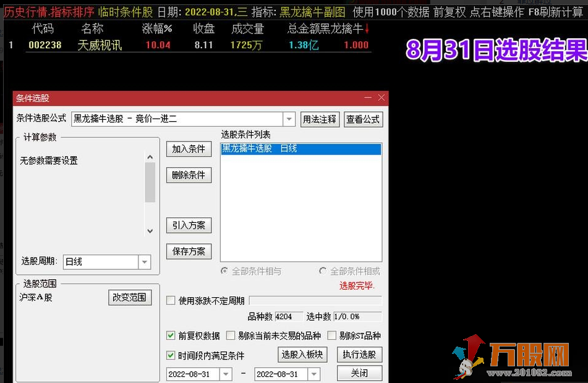Click the 选股入板块 button
Viewport: 588px width, 383px height.
302,354
